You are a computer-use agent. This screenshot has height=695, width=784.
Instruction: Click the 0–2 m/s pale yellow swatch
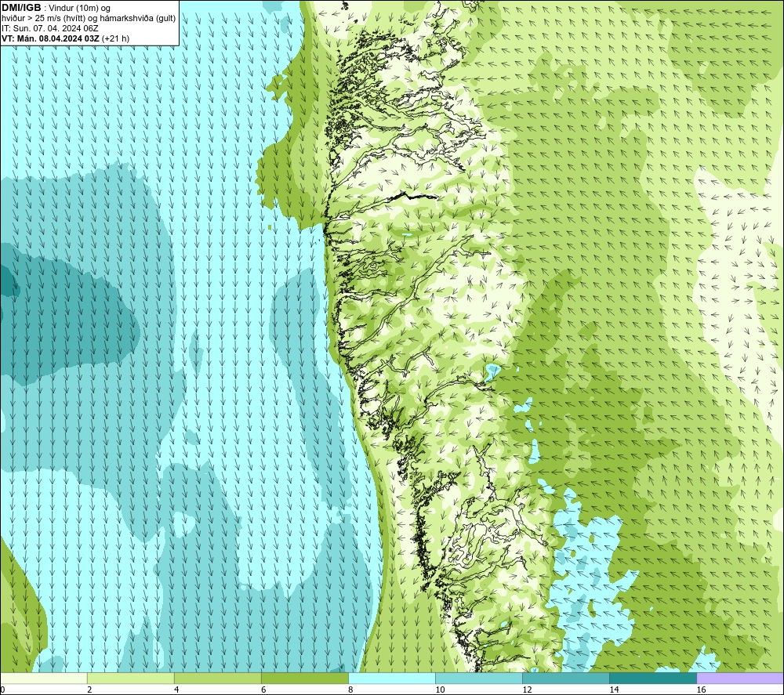click(x=44, y=679)
